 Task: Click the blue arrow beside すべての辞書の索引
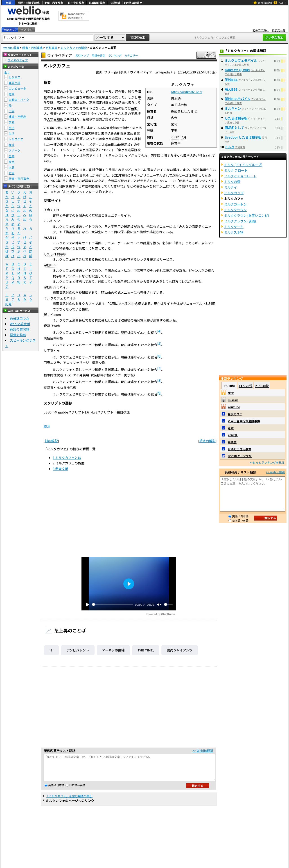pos(5,186)
